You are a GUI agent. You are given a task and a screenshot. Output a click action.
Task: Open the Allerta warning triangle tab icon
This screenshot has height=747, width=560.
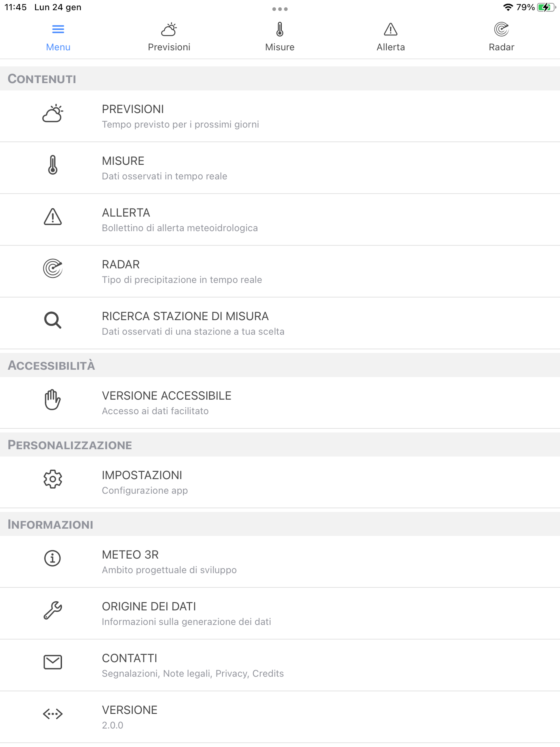tap(390, 29)
